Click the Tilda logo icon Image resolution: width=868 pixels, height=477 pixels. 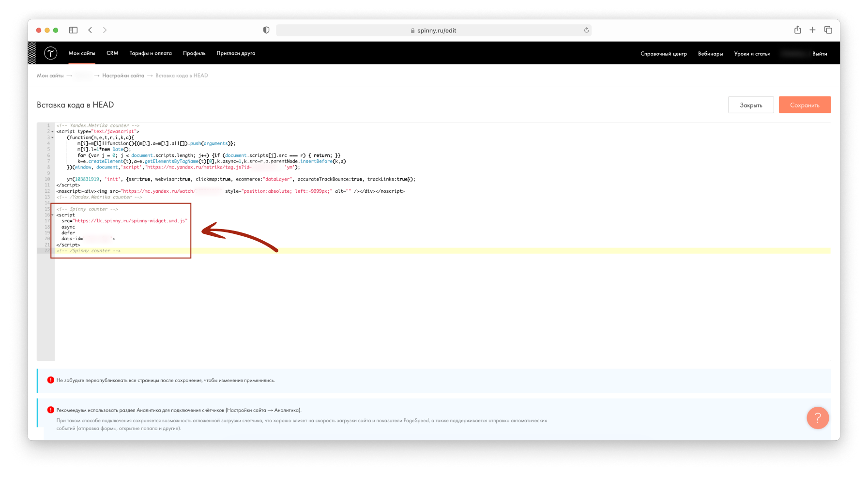51,53
